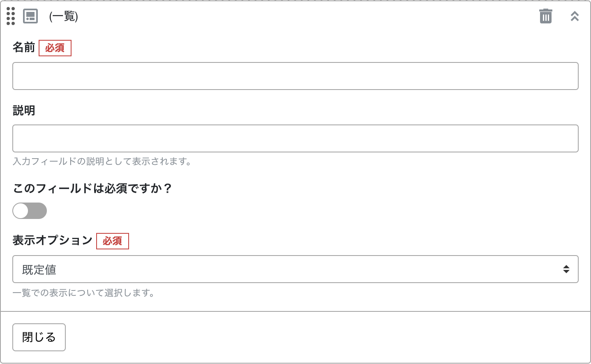Click the 必須 badge beside 名前

point(55,48)
